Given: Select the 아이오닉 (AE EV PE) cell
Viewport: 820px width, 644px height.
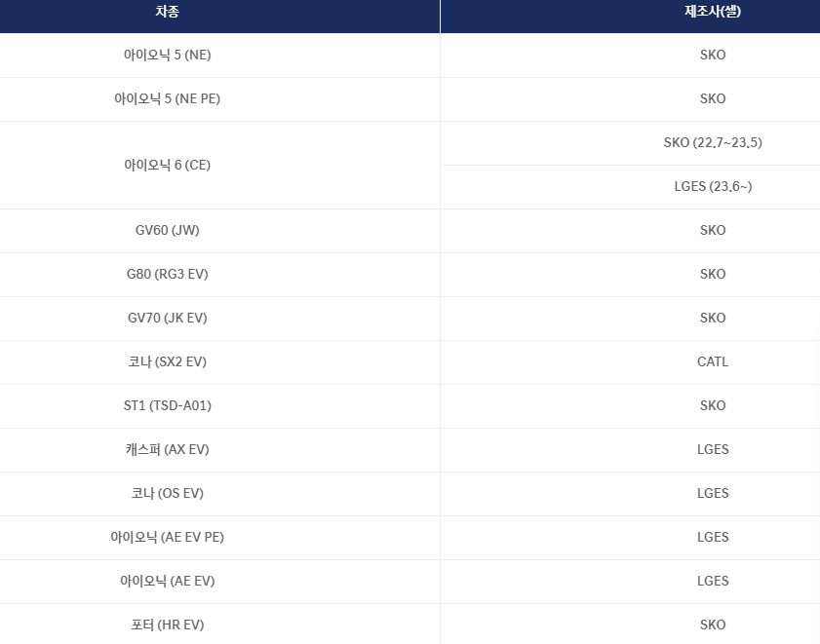Looking at the screenshot, I should click(167, 537).
